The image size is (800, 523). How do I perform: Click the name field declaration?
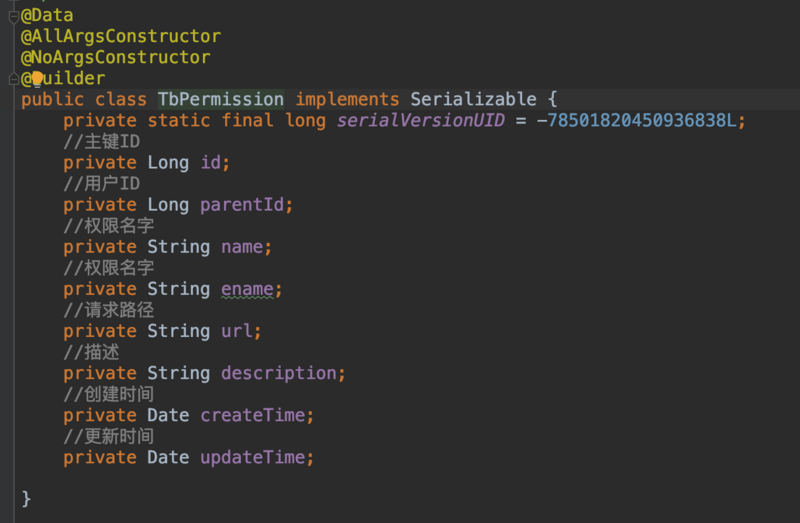tap(243, 246)
